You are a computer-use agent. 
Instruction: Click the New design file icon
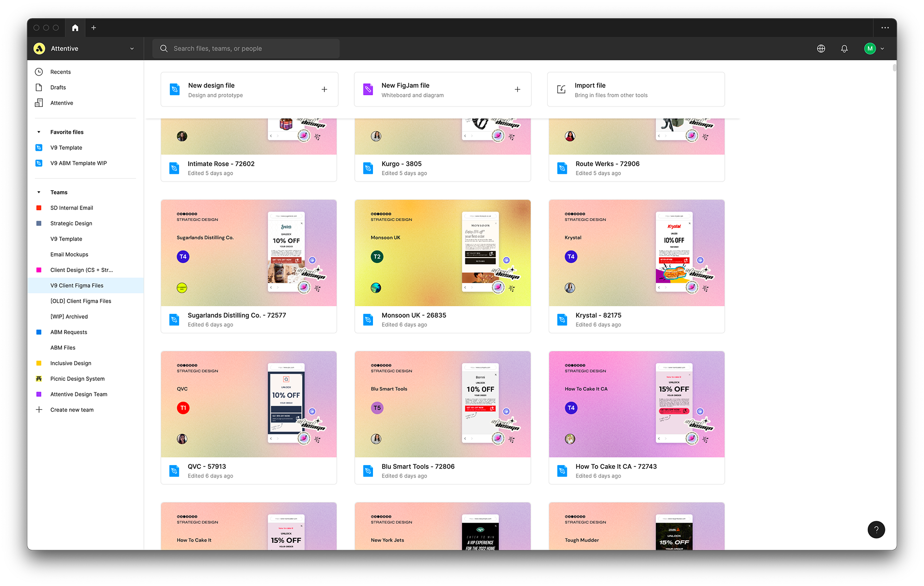(175, 89)
